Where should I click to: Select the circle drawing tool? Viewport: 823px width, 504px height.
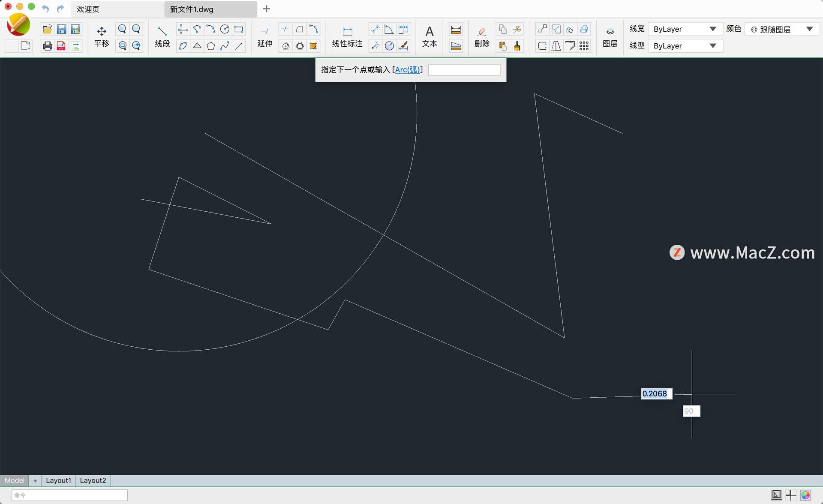point(225,29)
